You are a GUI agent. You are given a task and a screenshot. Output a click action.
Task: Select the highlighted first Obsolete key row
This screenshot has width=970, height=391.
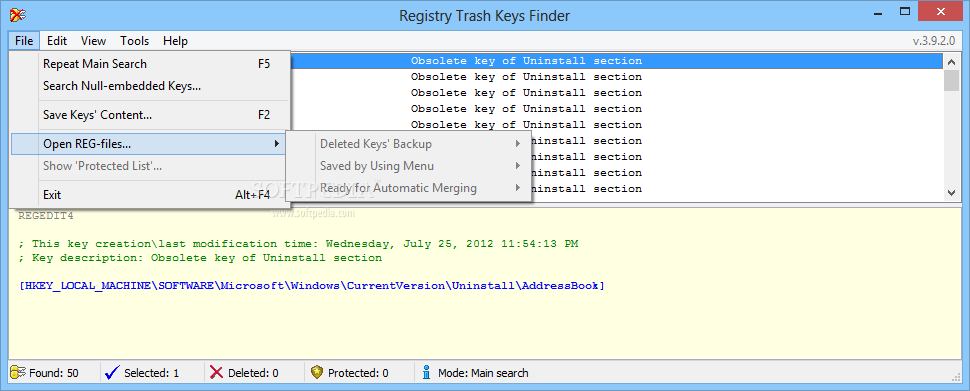[x=615, y=61]
